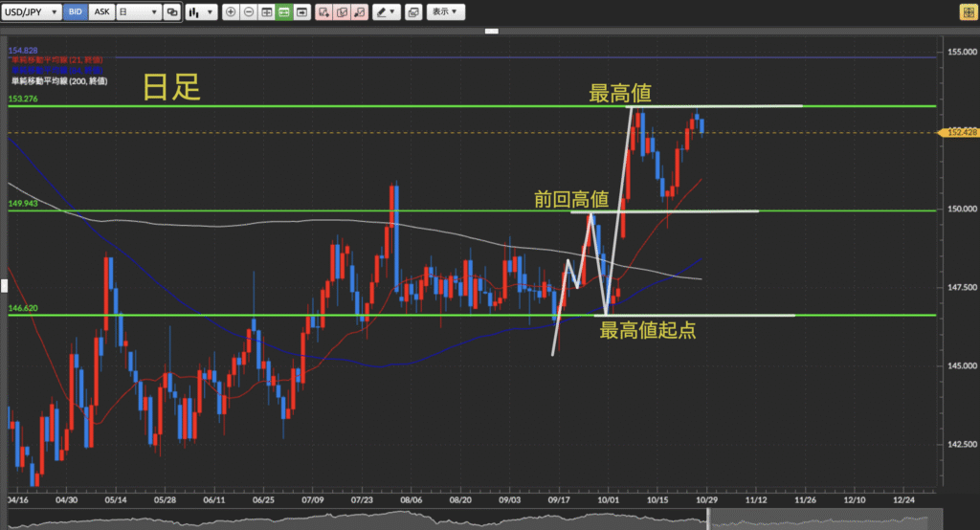Click the bottom overview navigator slider handle
The height and width of the screenshot is (530, 980).
708,519
